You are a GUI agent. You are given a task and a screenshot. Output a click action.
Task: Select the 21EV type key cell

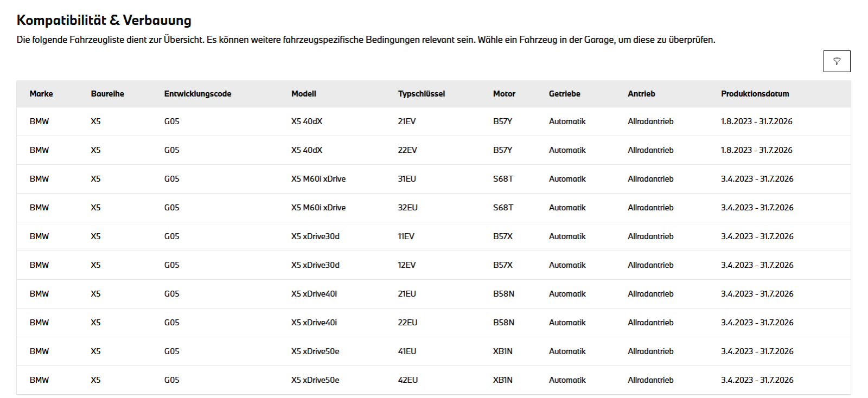coord(407,121)
